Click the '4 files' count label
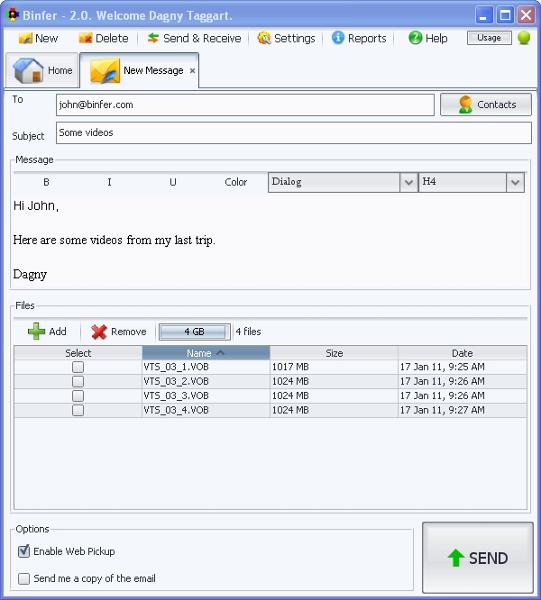 coord(248,331)
